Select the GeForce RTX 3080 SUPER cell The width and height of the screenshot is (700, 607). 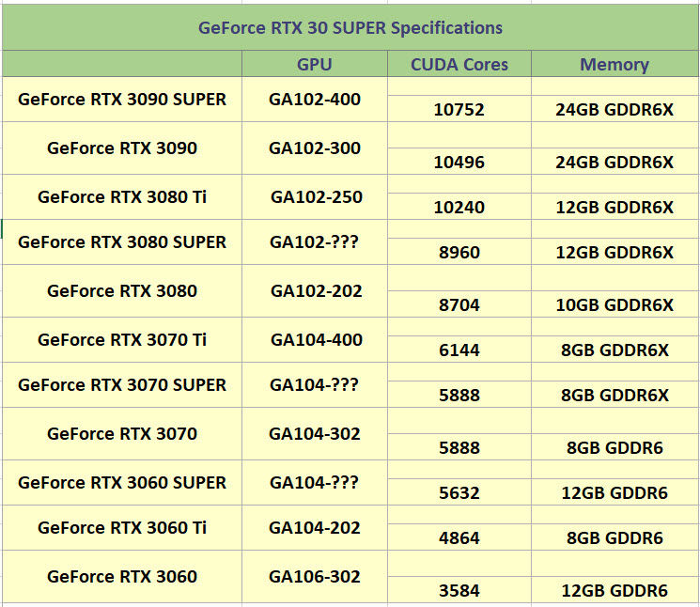pos(122,241)
